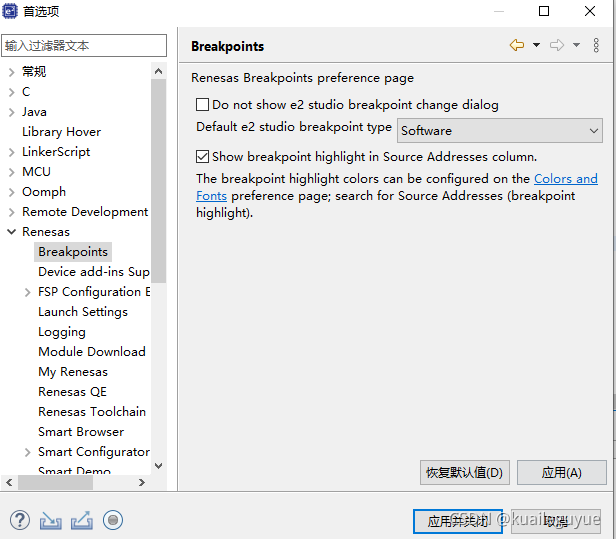Expand the Java tree node
Viewport: 616px width, 539px height.
click(11, 112)
